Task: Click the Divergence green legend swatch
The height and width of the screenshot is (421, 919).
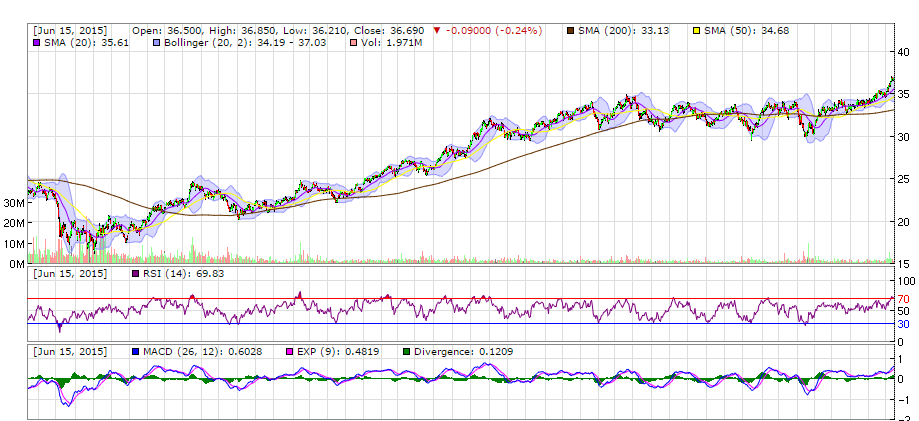Action: 406,352
